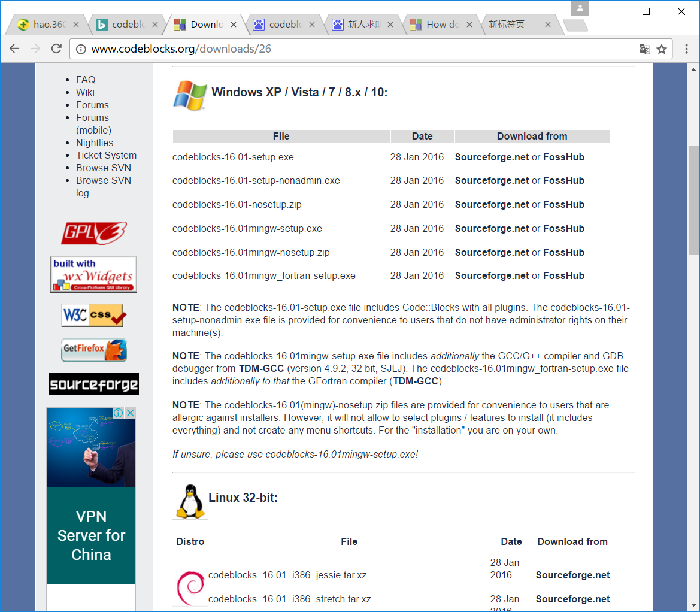Click Sourceforge.net for i386_stretch.tar.xz
Screen dimensions: 700x612
573,599
